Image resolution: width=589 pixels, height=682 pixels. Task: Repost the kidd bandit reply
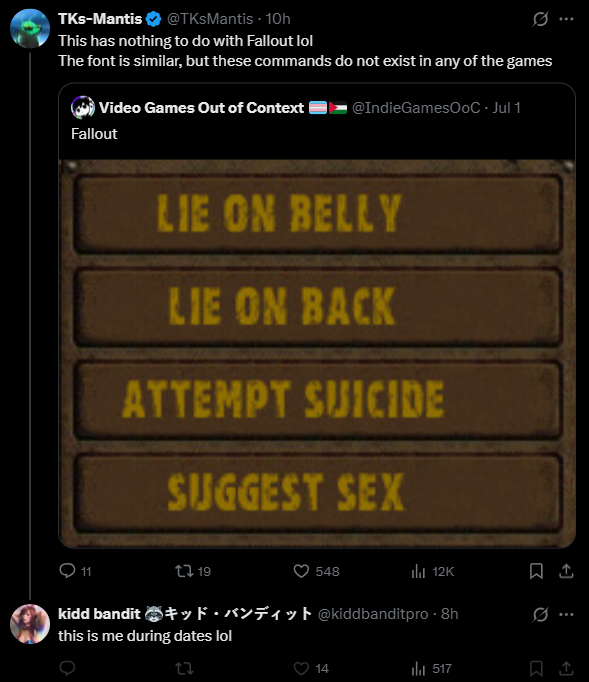[x=184, y=668]
